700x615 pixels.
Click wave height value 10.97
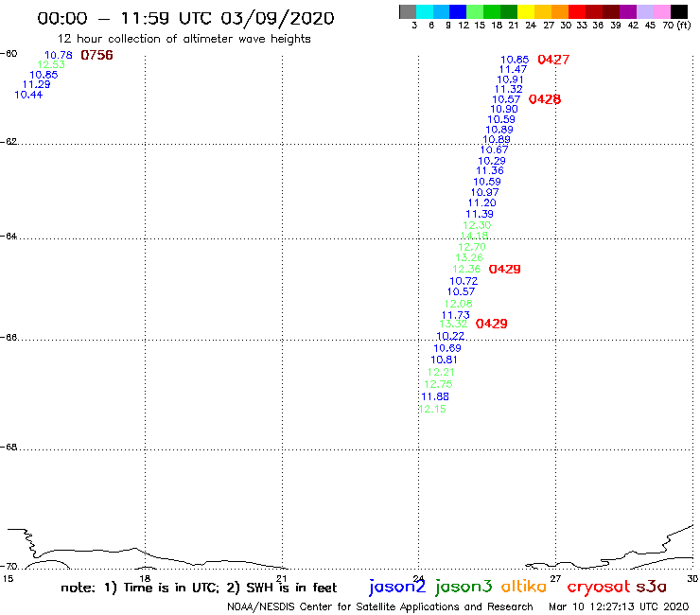485,192
